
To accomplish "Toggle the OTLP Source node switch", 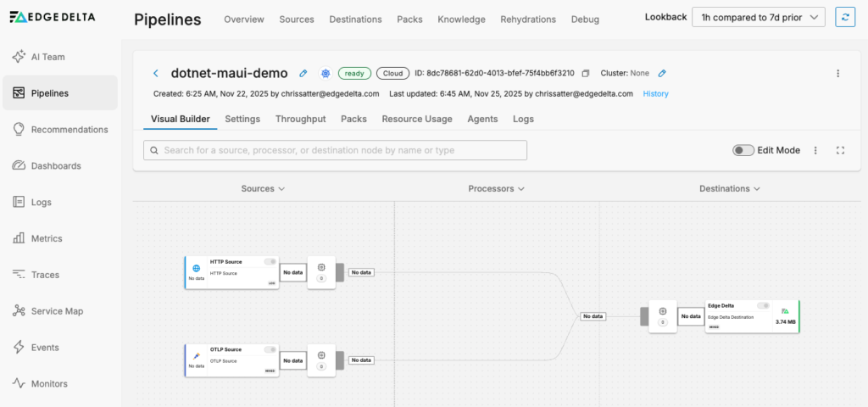I will coord(270,349).
